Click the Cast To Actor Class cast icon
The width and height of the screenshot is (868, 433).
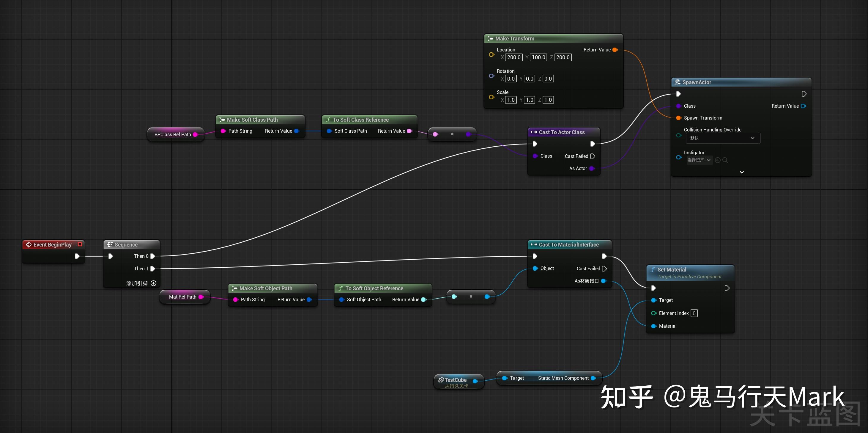[533, 132]
